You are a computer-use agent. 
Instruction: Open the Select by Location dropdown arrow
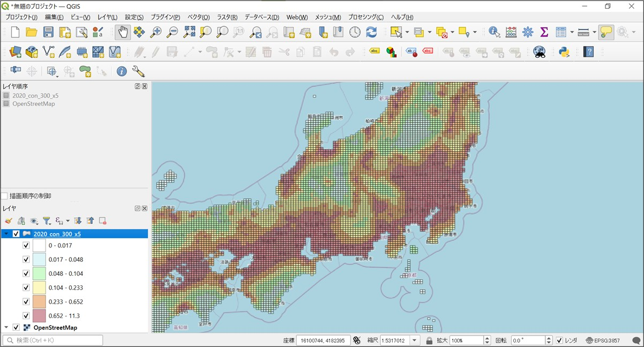(x=475, y=32)
